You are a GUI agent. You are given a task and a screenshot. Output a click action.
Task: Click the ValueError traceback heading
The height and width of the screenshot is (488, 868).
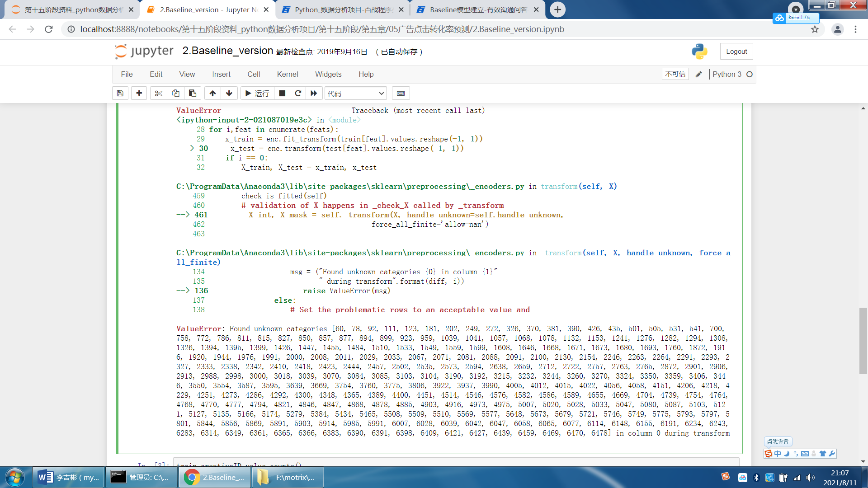pyautogui.click(x=199, y=110)
